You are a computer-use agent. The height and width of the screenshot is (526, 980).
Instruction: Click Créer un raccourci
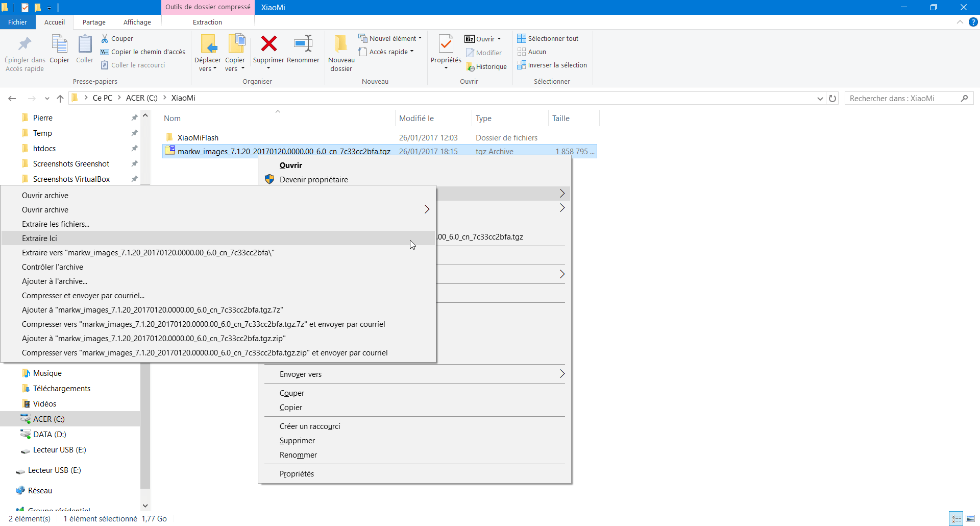[414, 426]
